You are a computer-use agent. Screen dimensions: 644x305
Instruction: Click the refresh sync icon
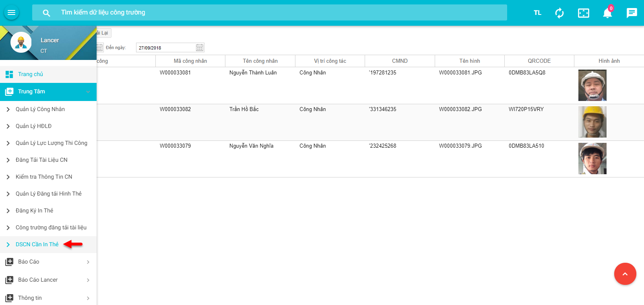(x=559, y=13)
